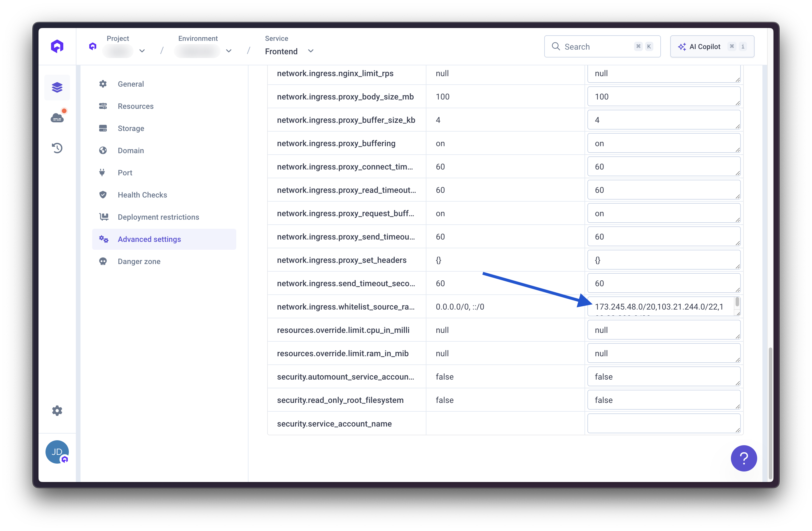Open organization settings gear icon
812x531 pixels.
pos(57,411)
